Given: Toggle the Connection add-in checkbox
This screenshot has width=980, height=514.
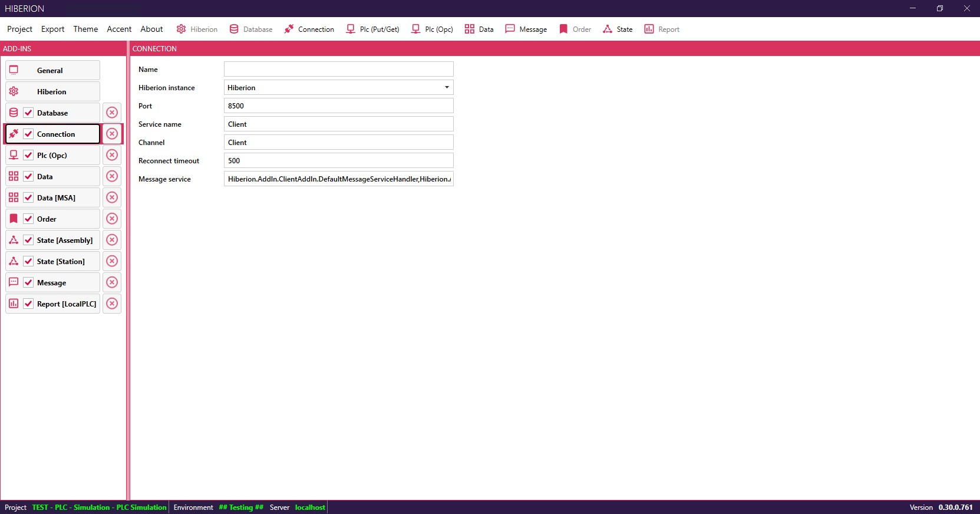Looking at the screenshot, I should (28, 134).
